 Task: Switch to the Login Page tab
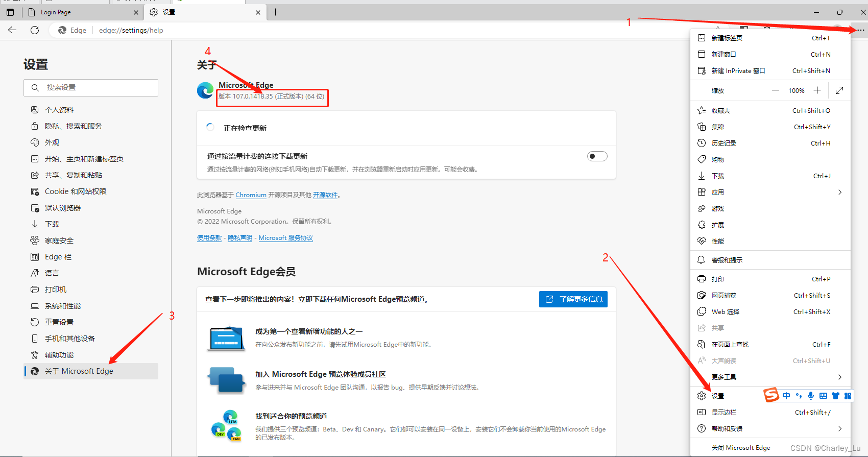click(x=82, y=12)
